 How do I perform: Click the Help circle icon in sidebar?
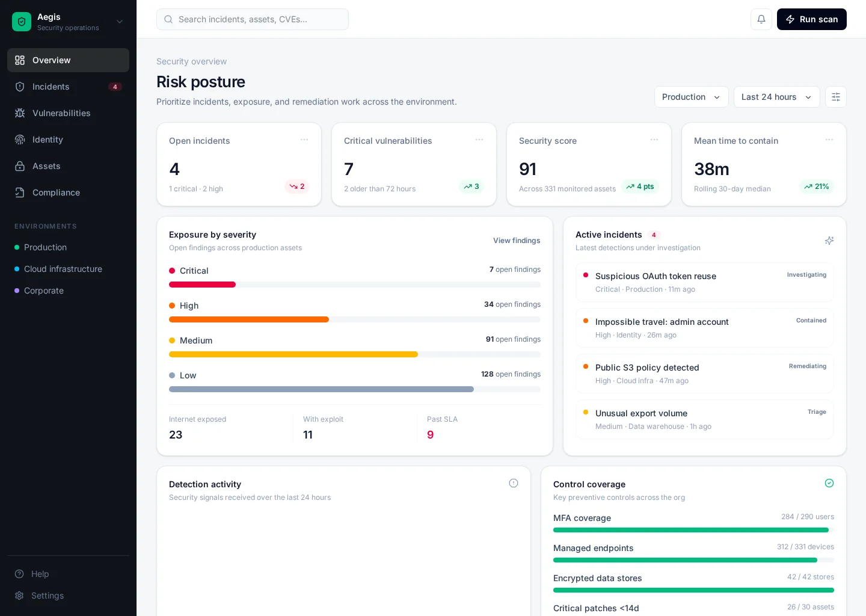(x=19, y=574)
